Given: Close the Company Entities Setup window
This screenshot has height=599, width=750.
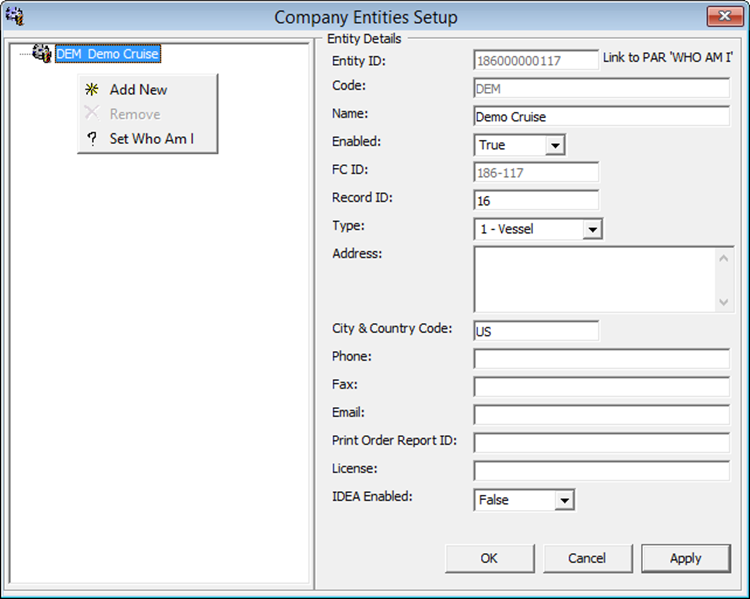Looking at the screenshot, I should coord(725,16).
